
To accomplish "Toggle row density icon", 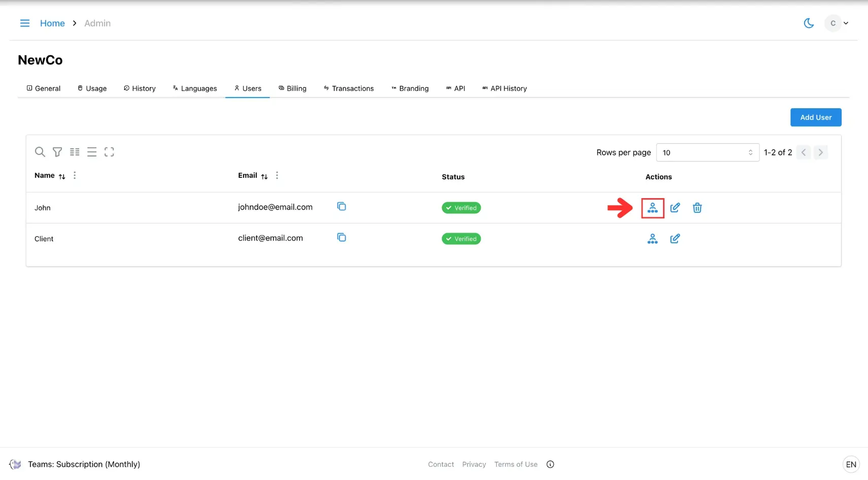I will click(x=92, y=152).
